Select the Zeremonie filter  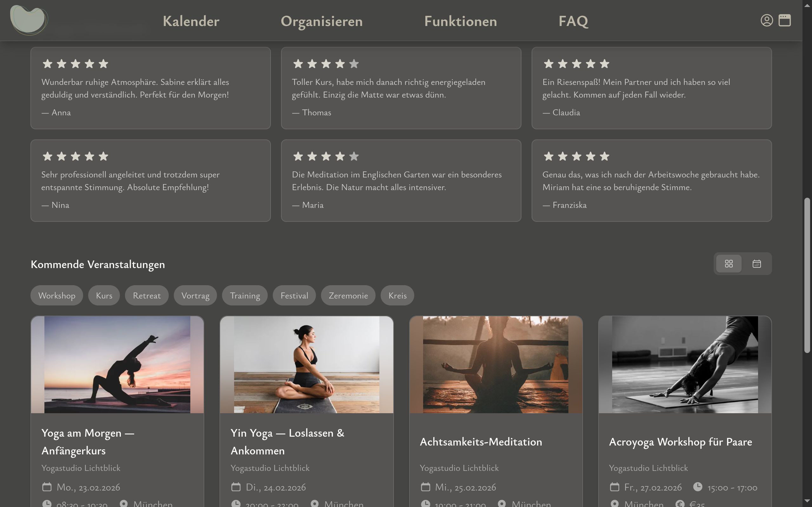tap(348, 295)
